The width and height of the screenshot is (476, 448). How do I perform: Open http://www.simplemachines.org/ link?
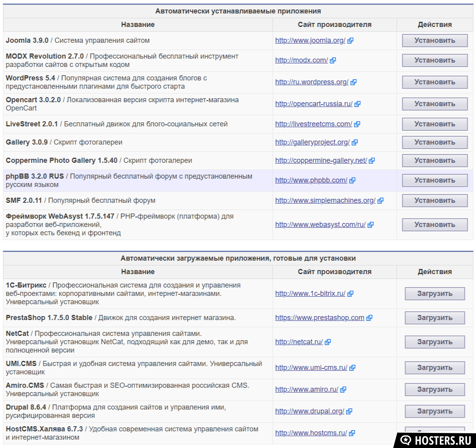point(325,200)
